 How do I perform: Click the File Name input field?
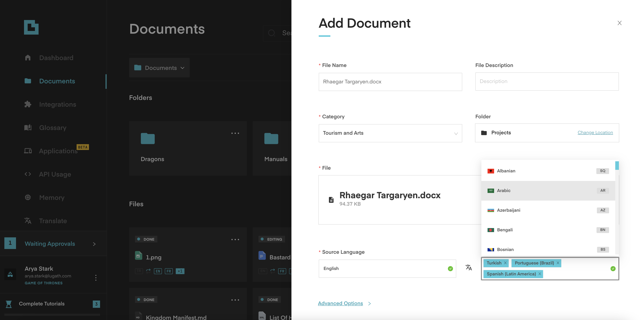(x=390, y=81)
